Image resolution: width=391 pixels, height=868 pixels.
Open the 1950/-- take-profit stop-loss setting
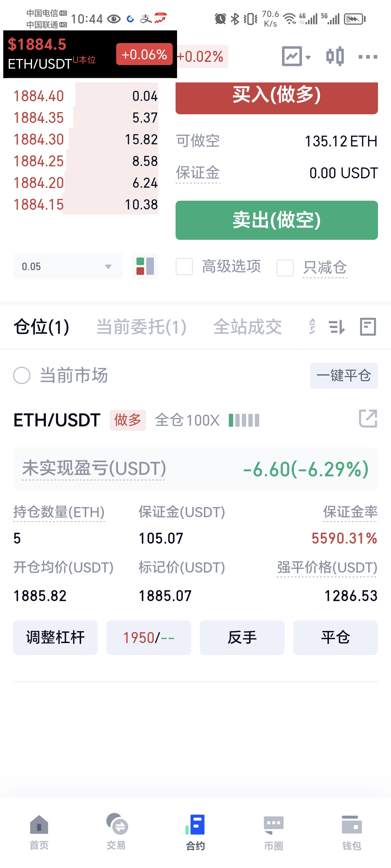pyautogui.click(x=149, y=638)
